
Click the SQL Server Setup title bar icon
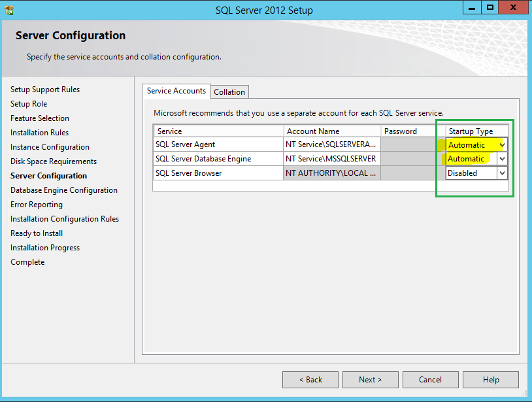coord(9,10)
